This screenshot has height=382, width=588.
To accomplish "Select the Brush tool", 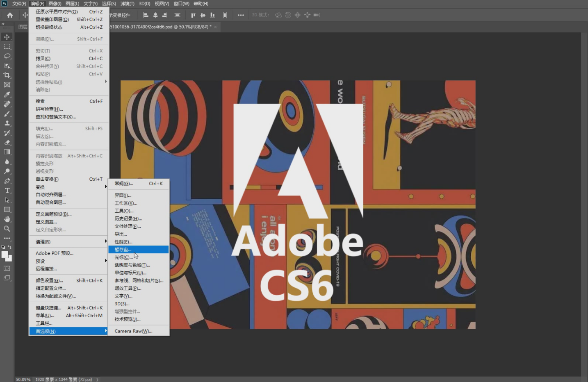I will click(x=7, y=114).
